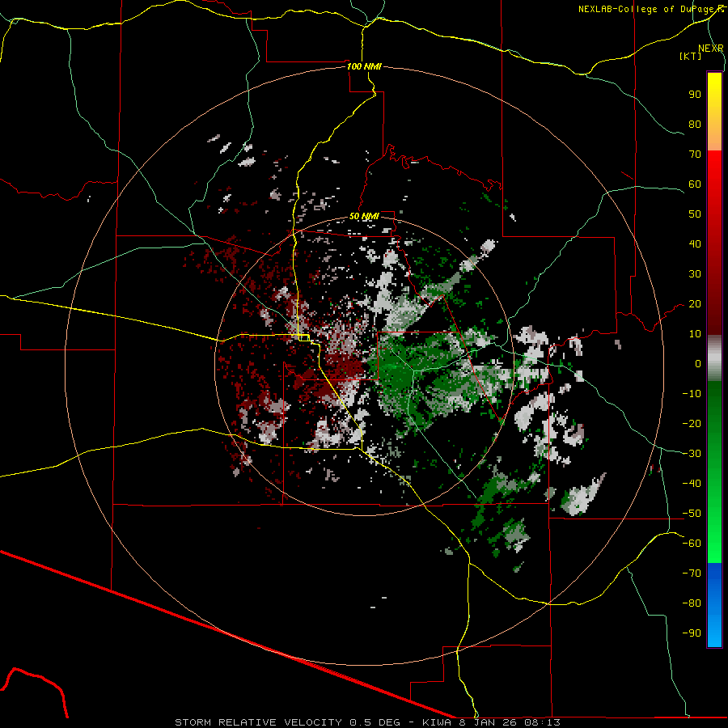Select the -90 value on velocity scale

692,633
